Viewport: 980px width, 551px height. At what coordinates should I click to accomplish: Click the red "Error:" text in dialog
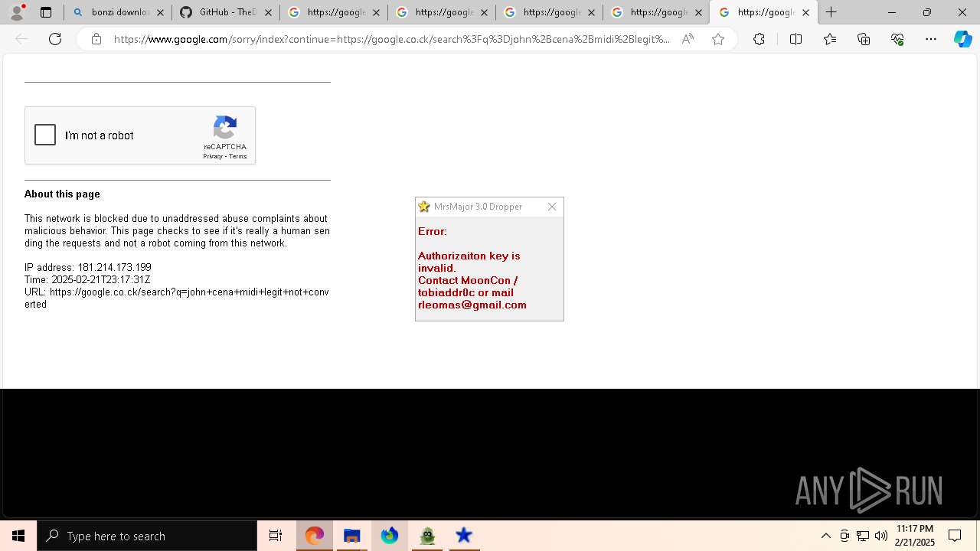[433, 231]
